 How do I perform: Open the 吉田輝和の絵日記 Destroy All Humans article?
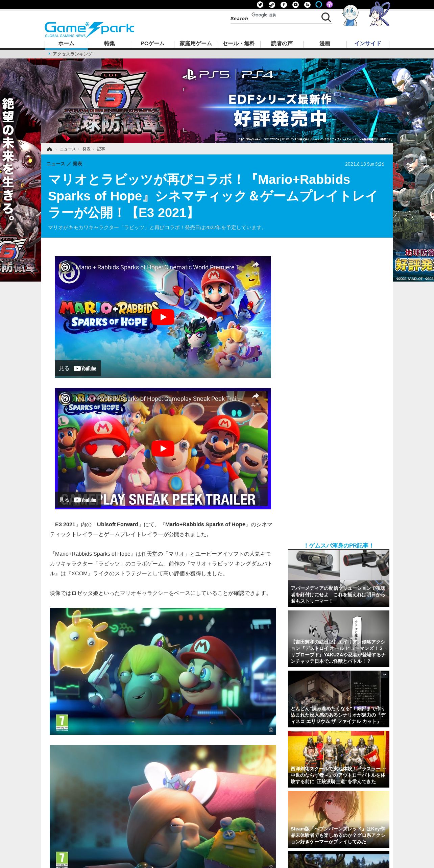(339, 639)
